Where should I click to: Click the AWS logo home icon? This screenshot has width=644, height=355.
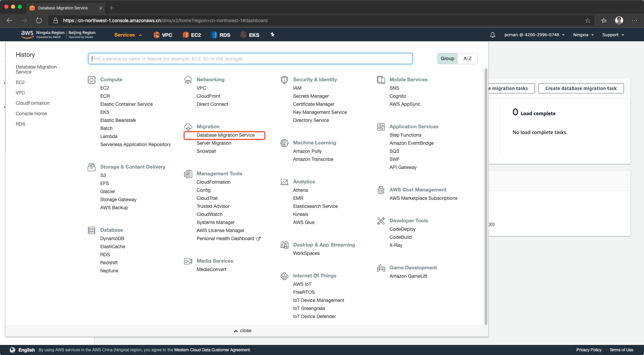click(x=27, y=34)
